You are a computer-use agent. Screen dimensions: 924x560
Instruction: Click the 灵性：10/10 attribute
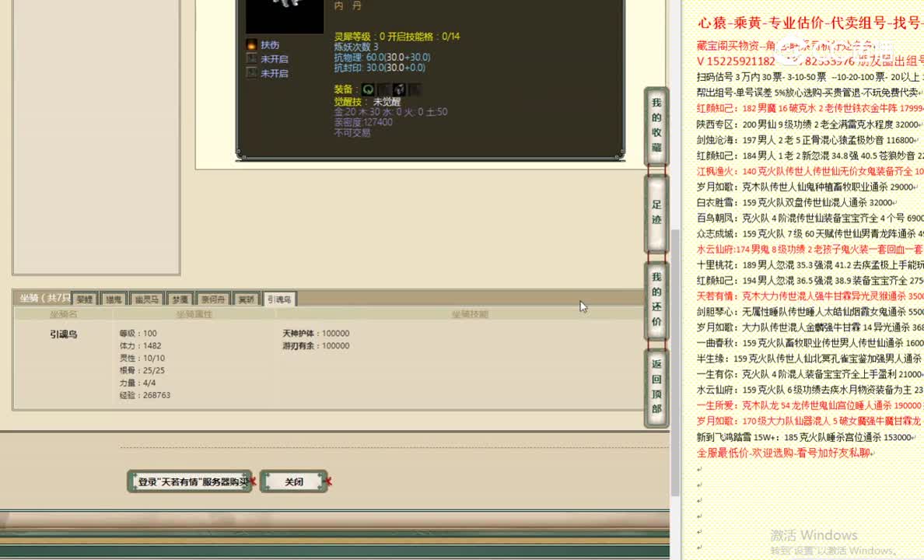142,358
